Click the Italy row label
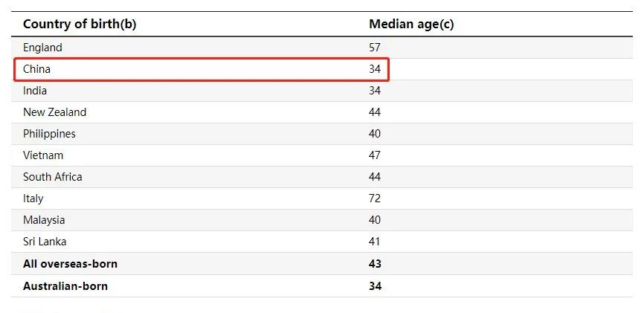 [33, 199]
